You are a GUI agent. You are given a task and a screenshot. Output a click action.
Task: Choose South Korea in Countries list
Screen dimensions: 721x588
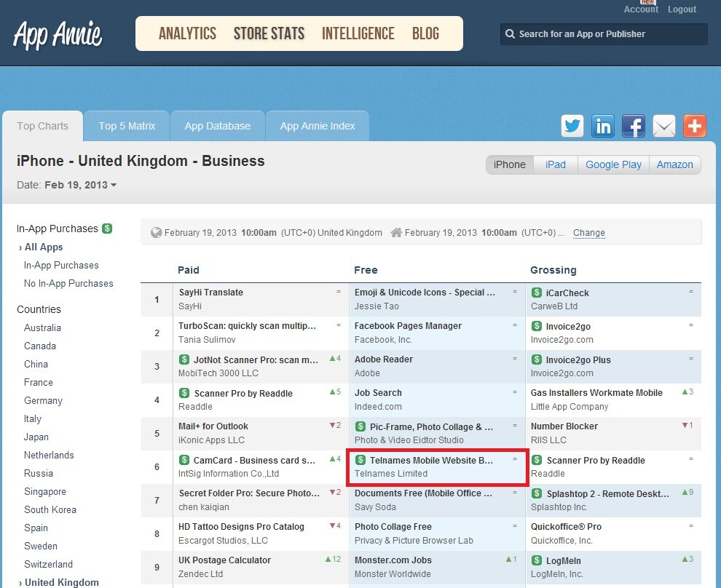tap(50, 509)
